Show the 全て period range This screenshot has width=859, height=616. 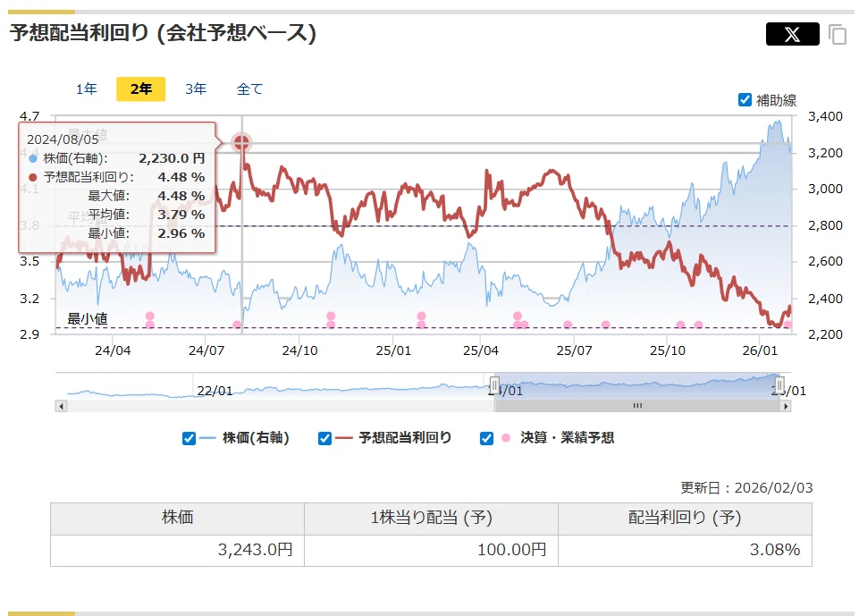click(x=249, y=89)
